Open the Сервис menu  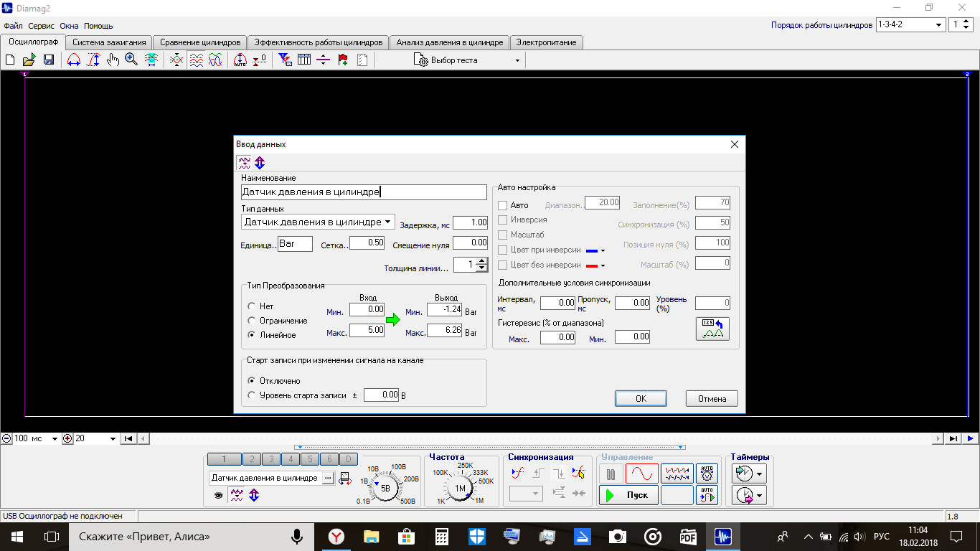41,26
